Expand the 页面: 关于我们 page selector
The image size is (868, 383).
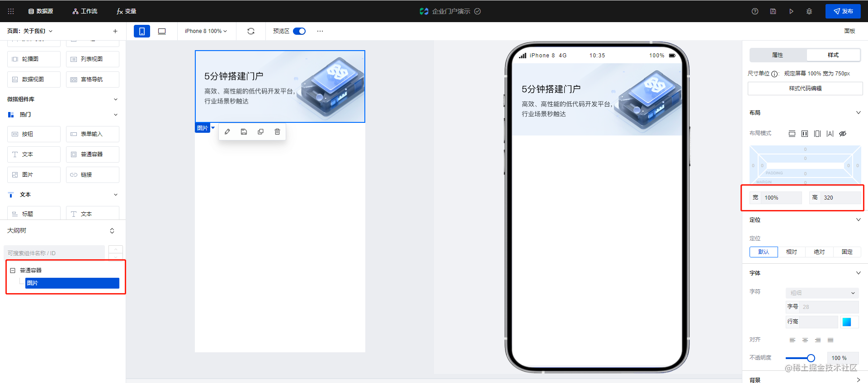tap(30, 31)
